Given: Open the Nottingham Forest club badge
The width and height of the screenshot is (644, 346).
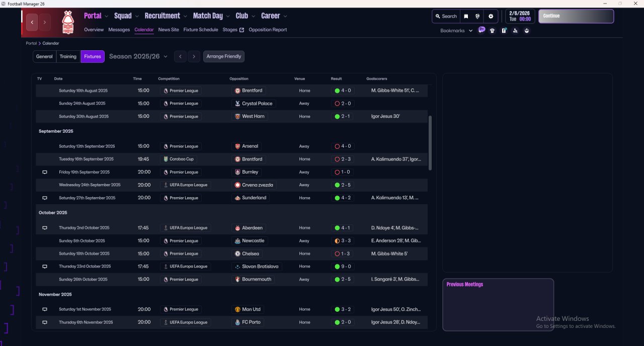Looking at the screenshot, I should (67, 22).
